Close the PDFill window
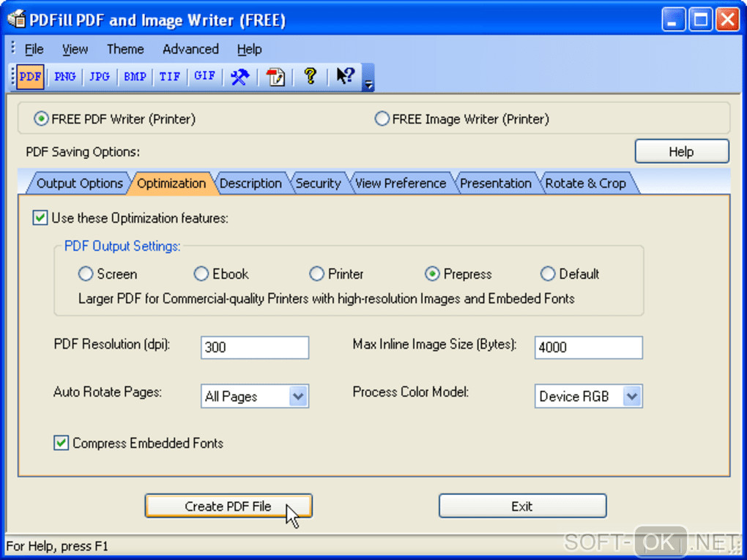Screen dimensions: 747x560 [727, 20]
